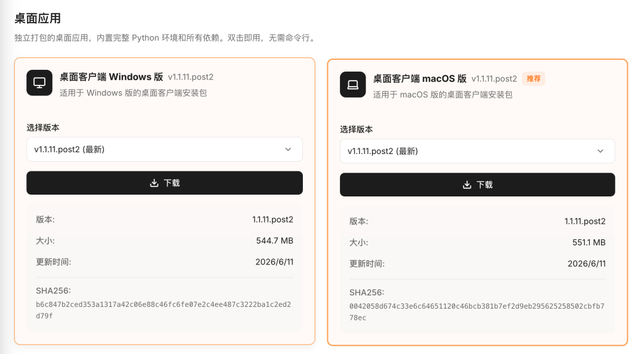Open the macOS version selector dropdown

point(477,151)
